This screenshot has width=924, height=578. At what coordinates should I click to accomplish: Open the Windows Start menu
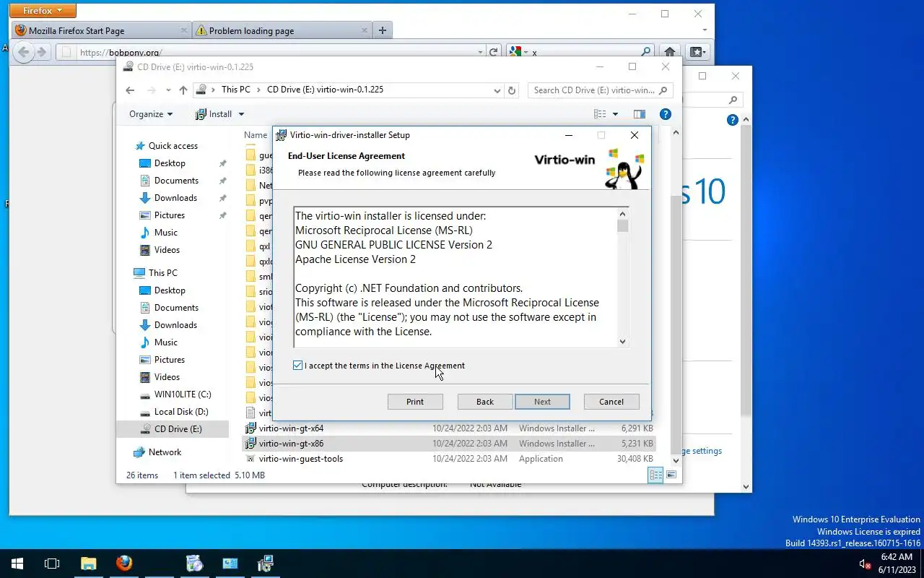click(x=17, y=564)
